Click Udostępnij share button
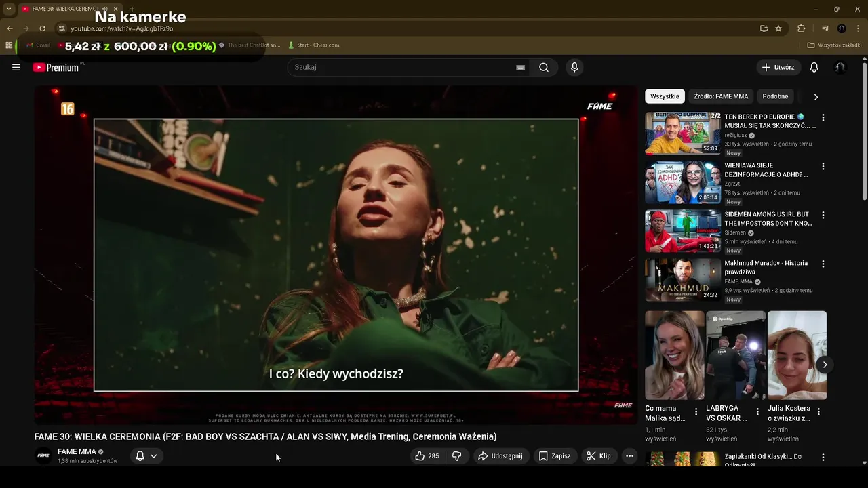The image size is (868, 488). click(x=500, y=456)
